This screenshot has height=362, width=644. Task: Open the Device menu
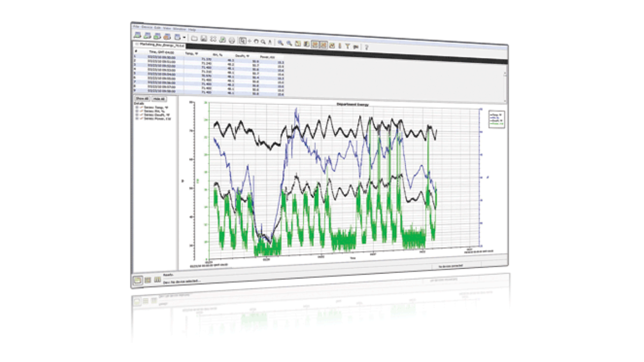click(x=147, y=27)
